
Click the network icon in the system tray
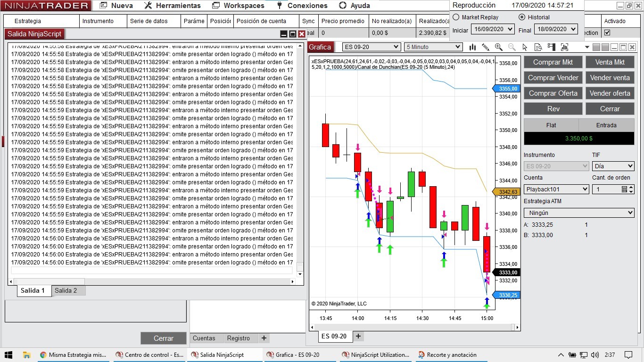click(583, 355)
